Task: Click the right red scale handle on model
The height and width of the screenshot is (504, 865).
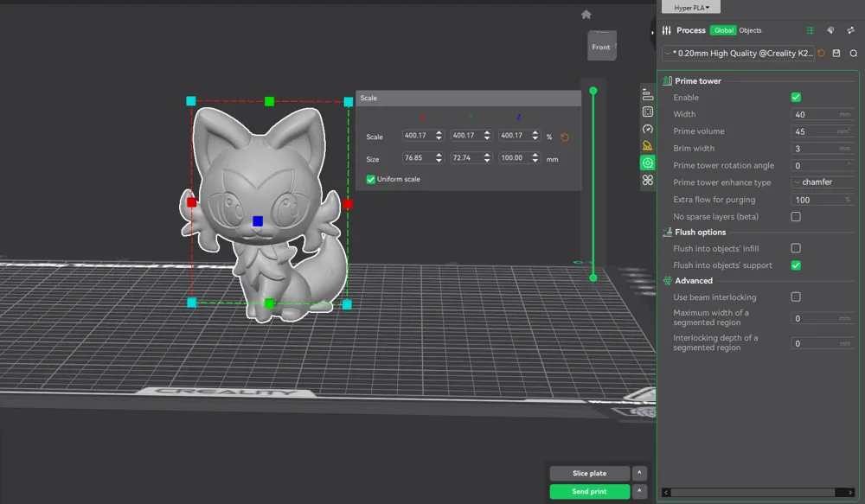Action: click(348, 204)
